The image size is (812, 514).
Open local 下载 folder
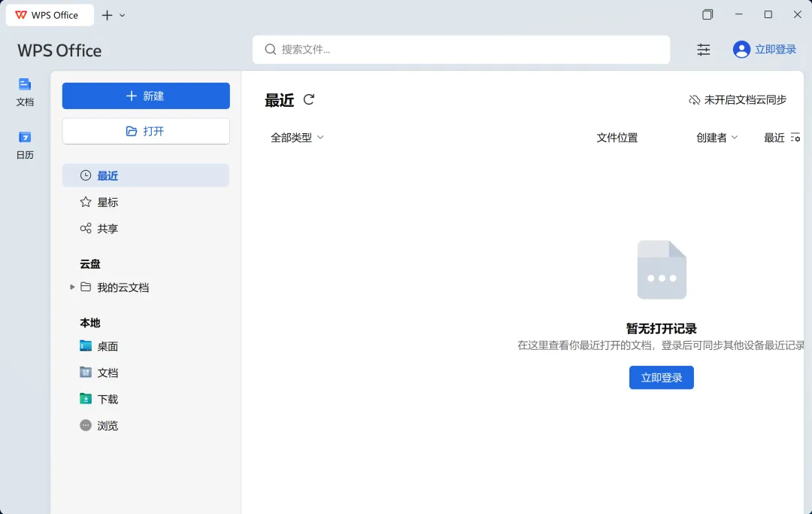[x=99, y=399]
